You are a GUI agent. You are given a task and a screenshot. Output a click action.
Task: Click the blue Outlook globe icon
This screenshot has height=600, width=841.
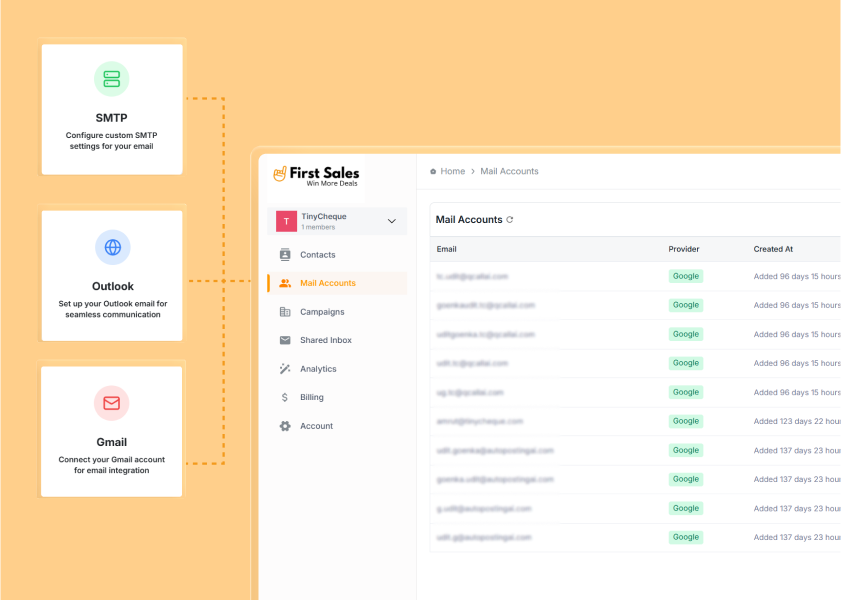(x=111, y=247)
